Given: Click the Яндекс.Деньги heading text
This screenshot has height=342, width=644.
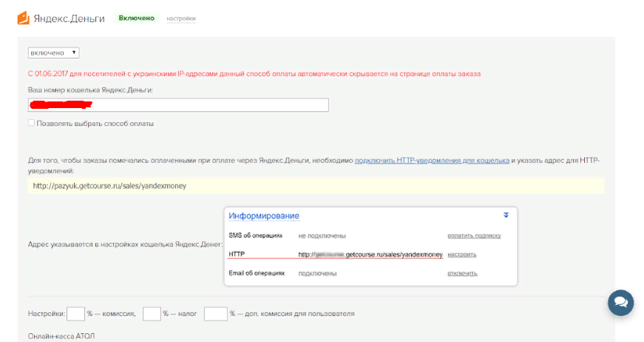Looking at the screenshot, I should tap(69, 19).
